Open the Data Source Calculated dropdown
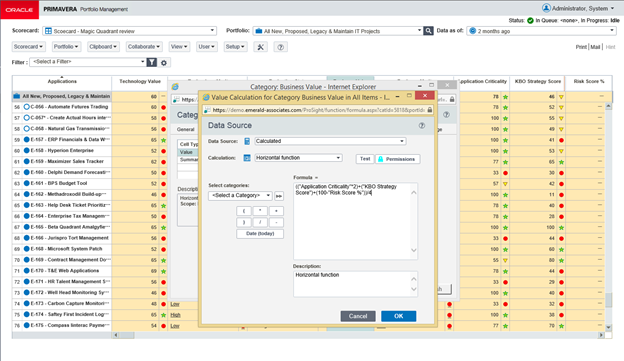The width and height of the screenshot is (624, 361). (x=330, y=141)
